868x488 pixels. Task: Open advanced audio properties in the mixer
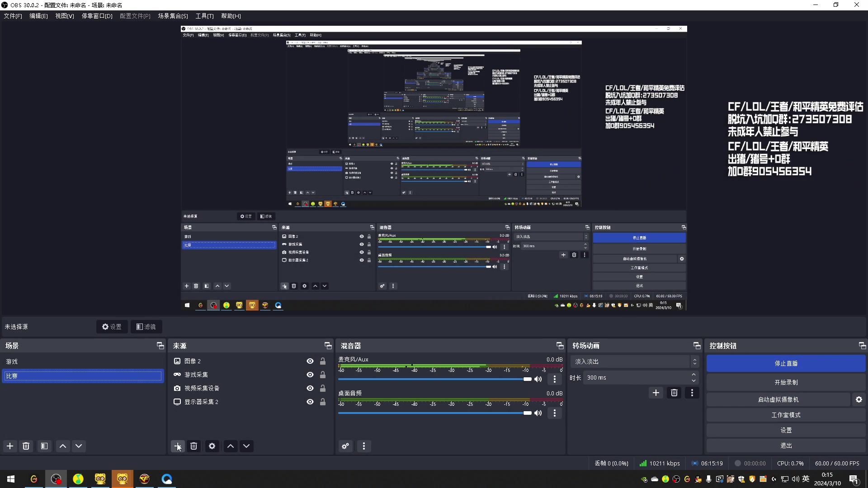pyautogui.click(x=345, y=446)
